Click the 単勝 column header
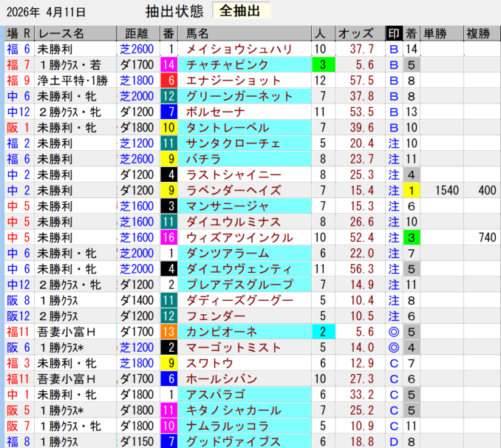This screenshot has height=448, width=501. 442,33
